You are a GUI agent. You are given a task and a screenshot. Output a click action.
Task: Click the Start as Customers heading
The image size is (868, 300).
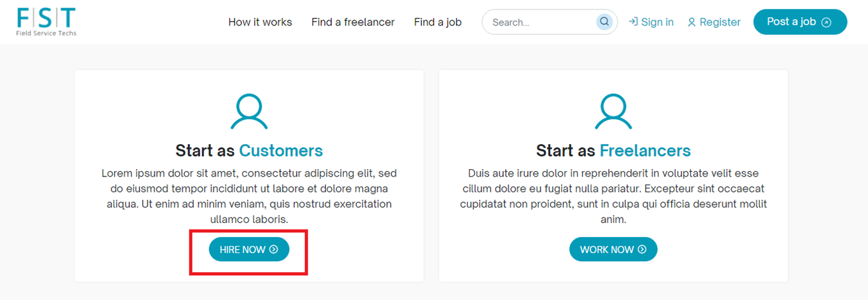click(249, 151)
